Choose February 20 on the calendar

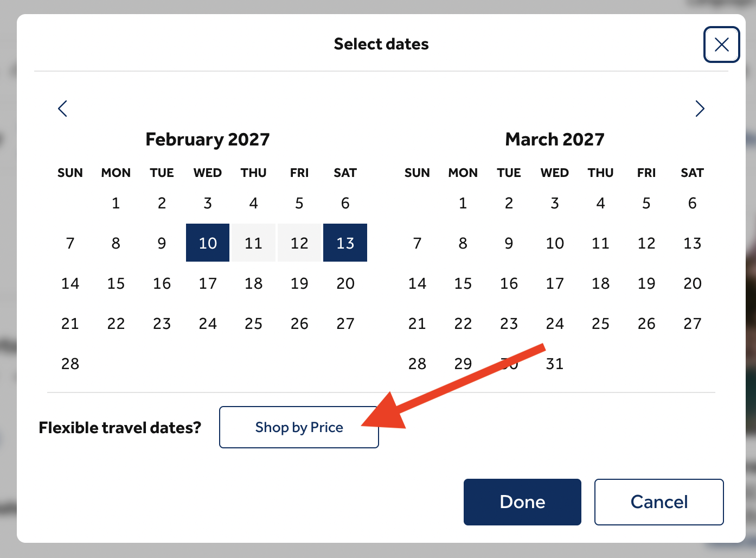click(345, 283)
